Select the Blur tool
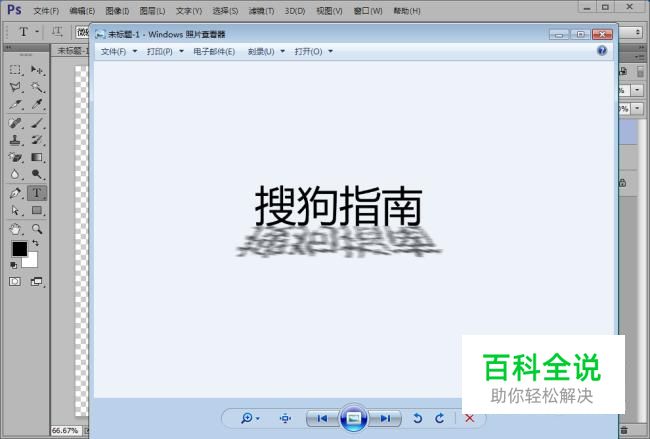The image size is (650, 439). (x=15, y=174)
